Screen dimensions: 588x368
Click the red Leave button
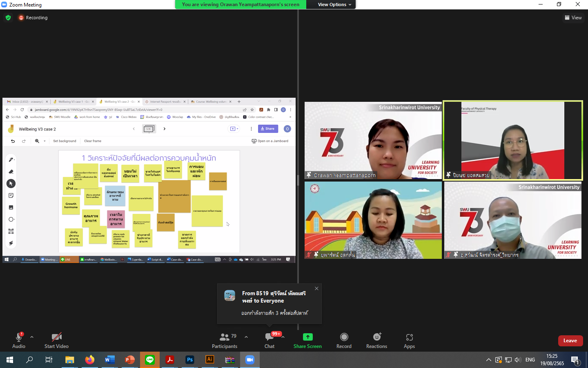pos(570,341)
